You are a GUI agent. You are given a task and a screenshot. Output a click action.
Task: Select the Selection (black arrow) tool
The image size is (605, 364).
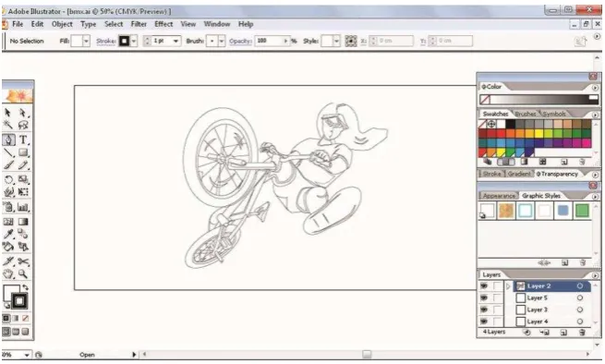coord(8,113)
